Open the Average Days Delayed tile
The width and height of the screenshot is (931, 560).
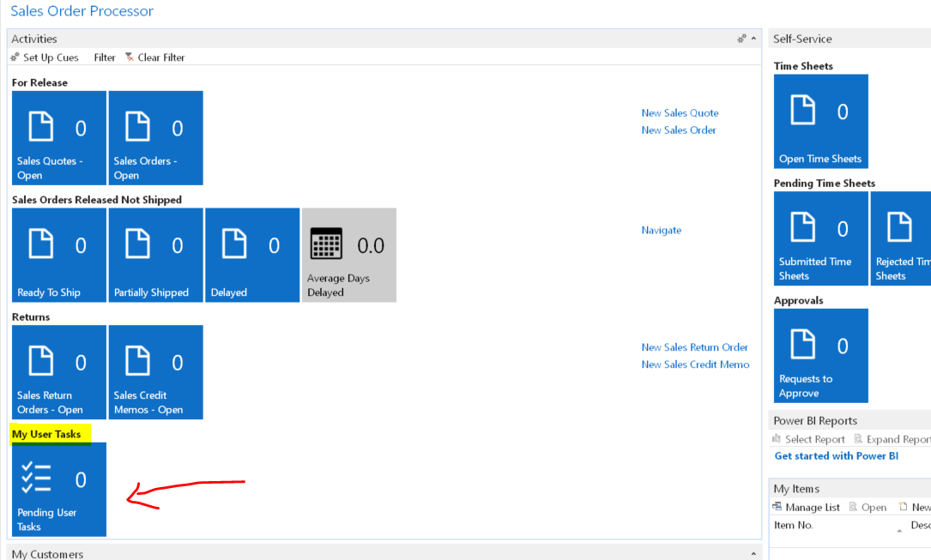(x=349, y=255)
